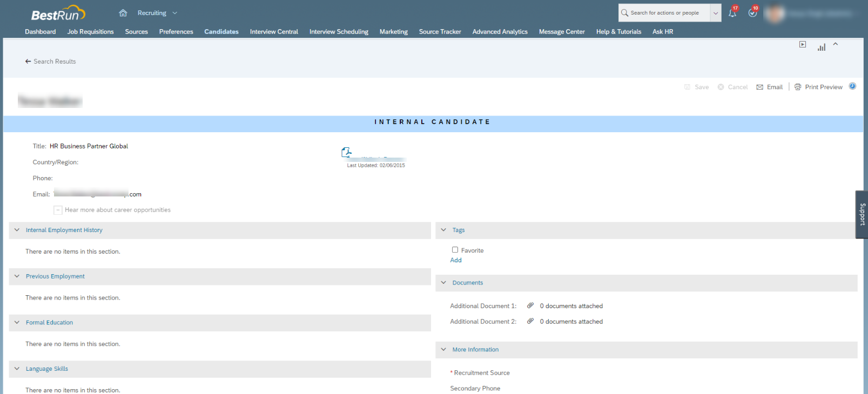Open the Message Center tab
The width and height of the screenshot is (868, 394).
[562, 32]
